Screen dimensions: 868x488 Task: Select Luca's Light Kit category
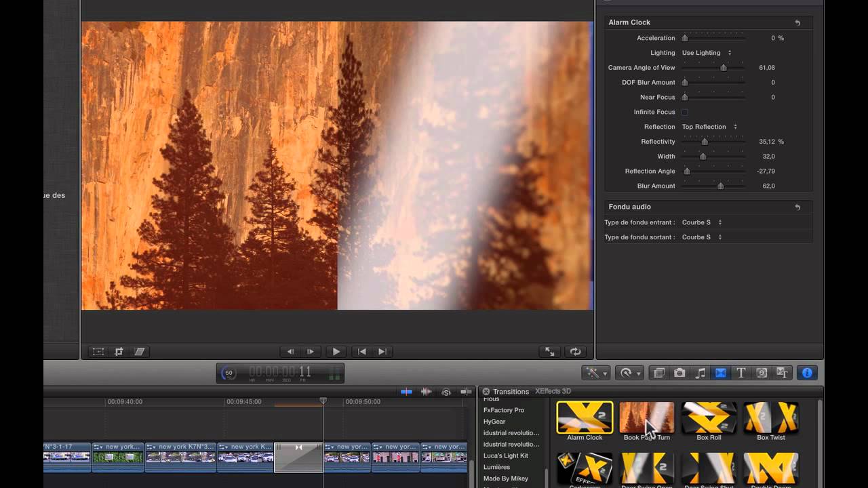tap(506, 455)
